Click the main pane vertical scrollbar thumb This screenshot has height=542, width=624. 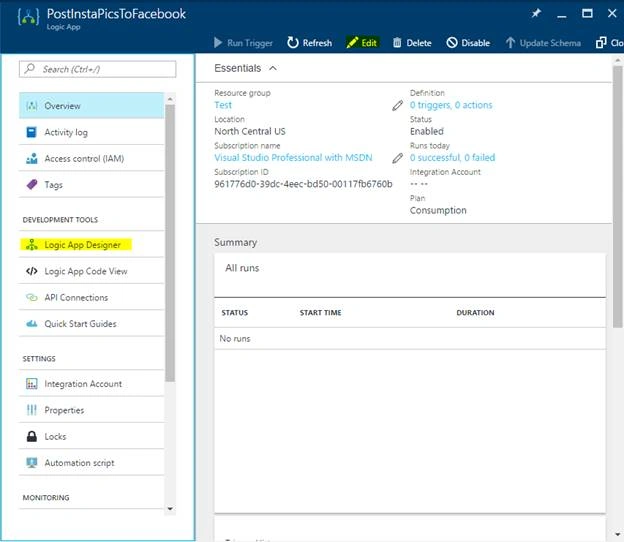(617, 197)
